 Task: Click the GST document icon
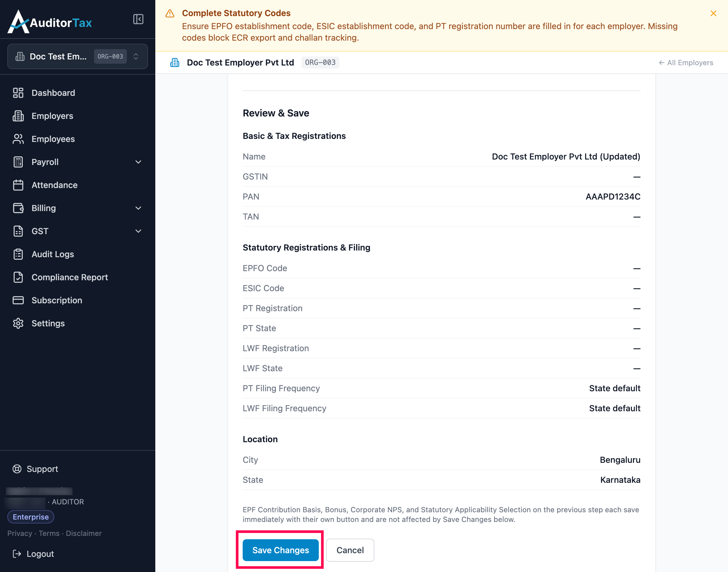18,231
